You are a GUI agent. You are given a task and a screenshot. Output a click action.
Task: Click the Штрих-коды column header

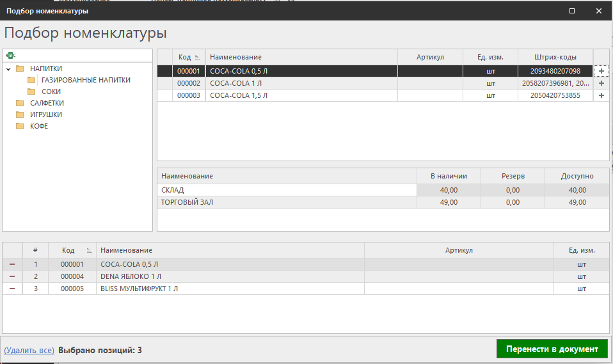[x=555, y=57]
